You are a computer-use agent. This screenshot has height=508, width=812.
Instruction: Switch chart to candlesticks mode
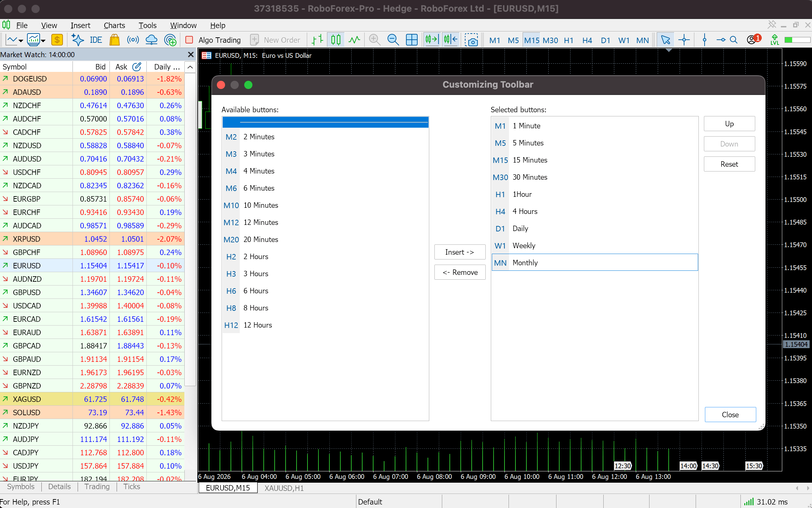point(336,40)
